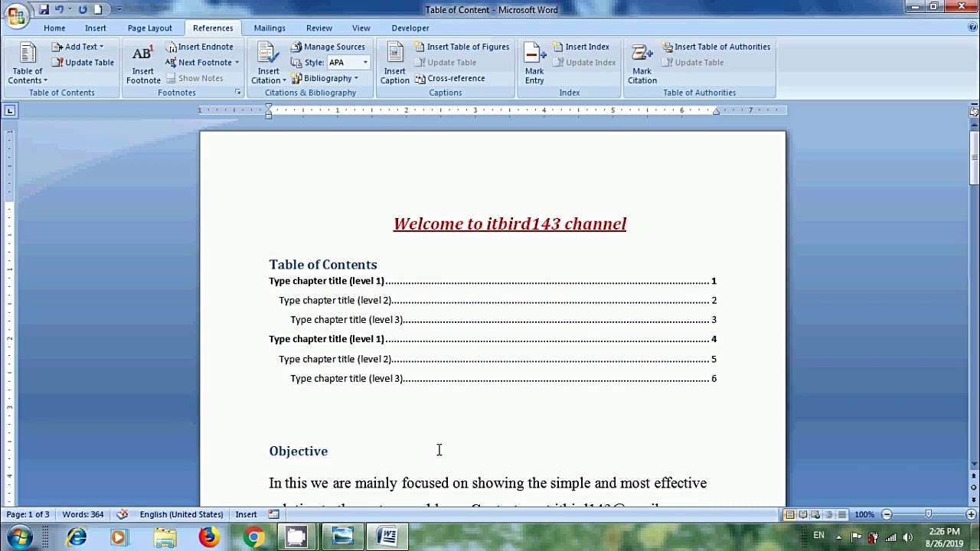Save document from Quick Access Toolbar

click(44, 9)
